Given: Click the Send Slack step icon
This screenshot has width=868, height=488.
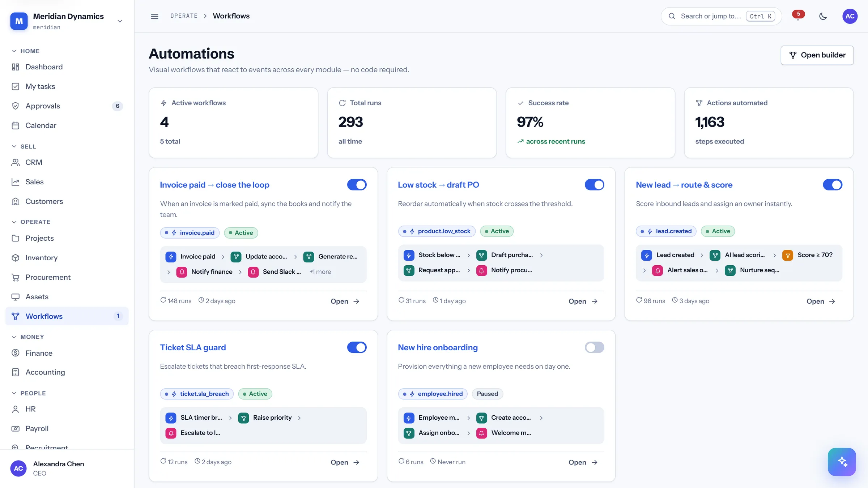Looking at the screenshot, I should pos(253,272).
